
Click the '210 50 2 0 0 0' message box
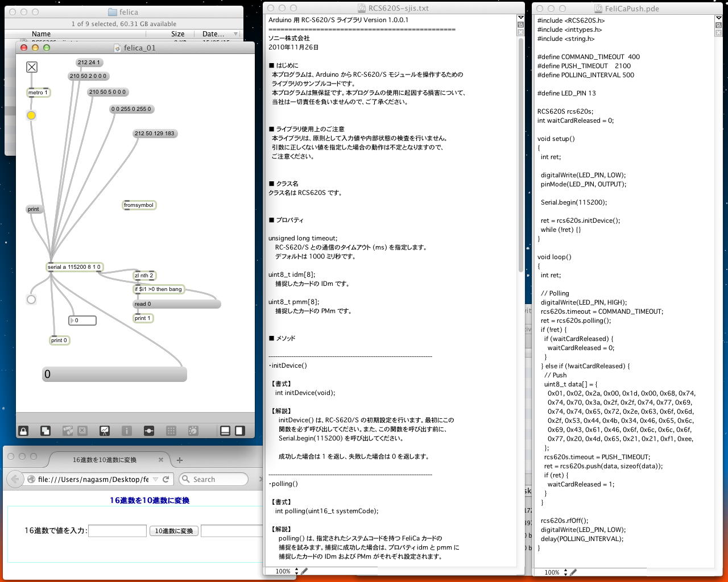89,76
